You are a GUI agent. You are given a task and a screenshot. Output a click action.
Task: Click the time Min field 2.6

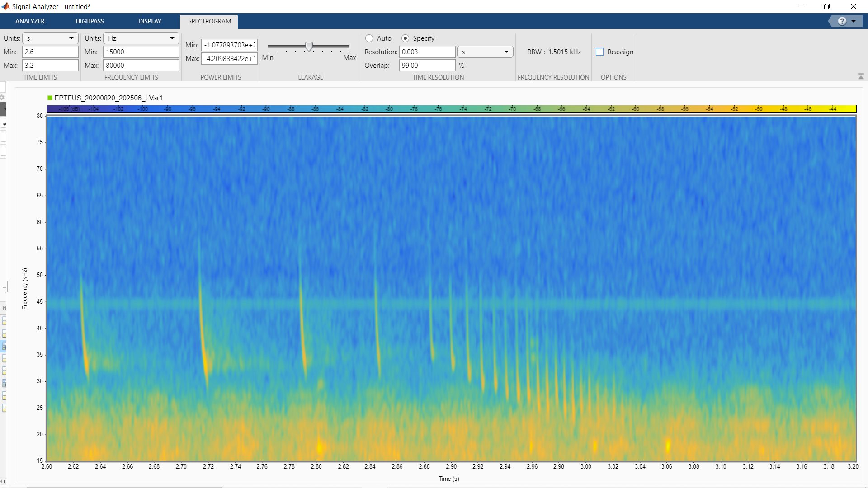pos(50,52)
